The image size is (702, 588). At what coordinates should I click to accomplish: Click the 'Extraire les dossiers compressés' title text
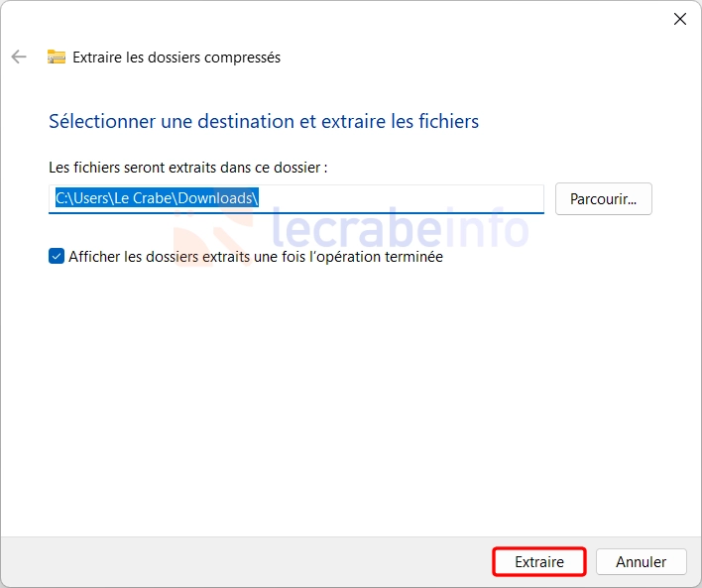click(x=176, y=58)
